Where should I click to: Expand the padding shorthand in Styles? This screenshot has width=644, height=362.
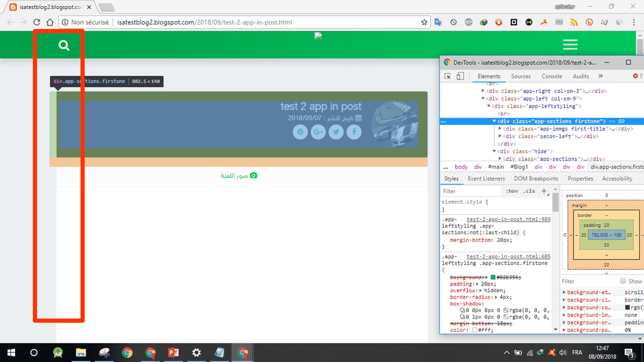coord(478,284)
